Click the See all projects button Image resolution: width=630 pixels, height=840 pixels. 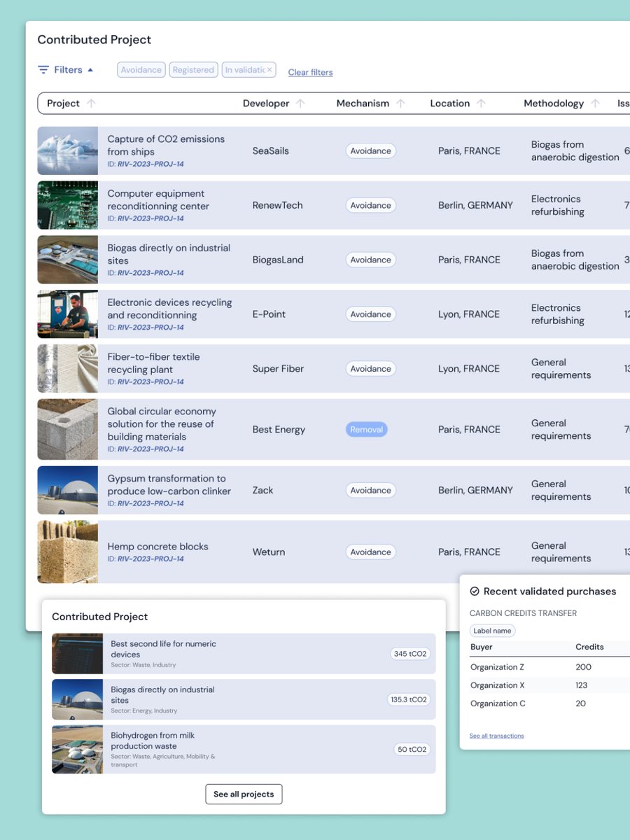(244, 794)
